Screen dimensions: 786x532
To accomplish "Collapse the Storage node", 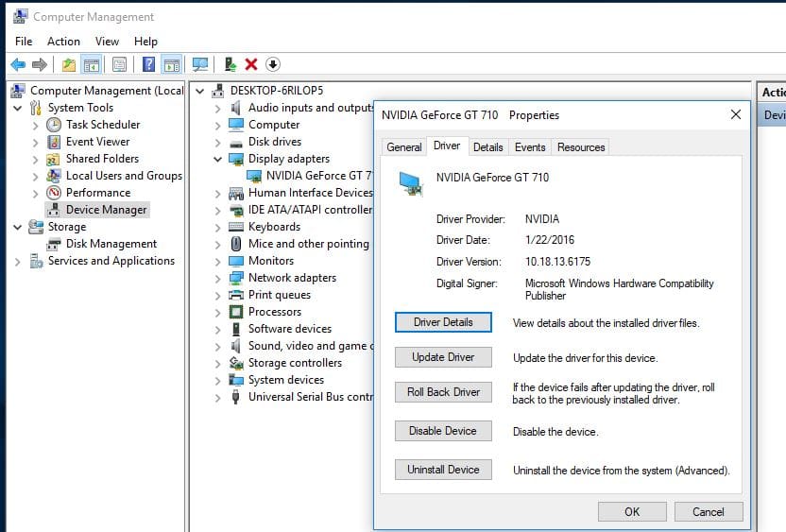I will (18, 227).
